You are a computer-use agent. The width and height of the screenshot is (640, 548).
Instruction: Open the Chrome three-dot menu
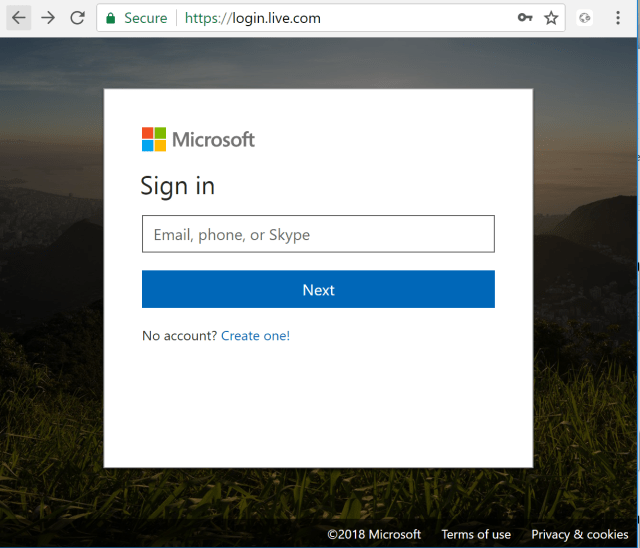[617, 18]
